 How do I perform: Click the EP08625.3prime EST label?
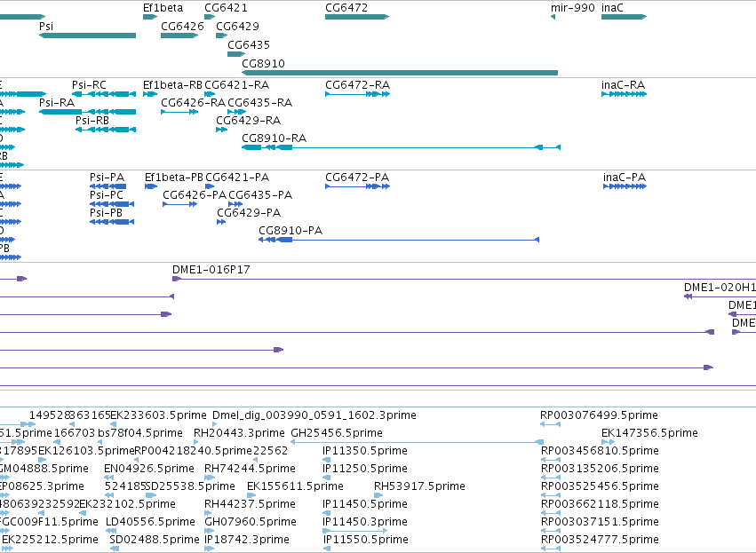tap(42, 486)
